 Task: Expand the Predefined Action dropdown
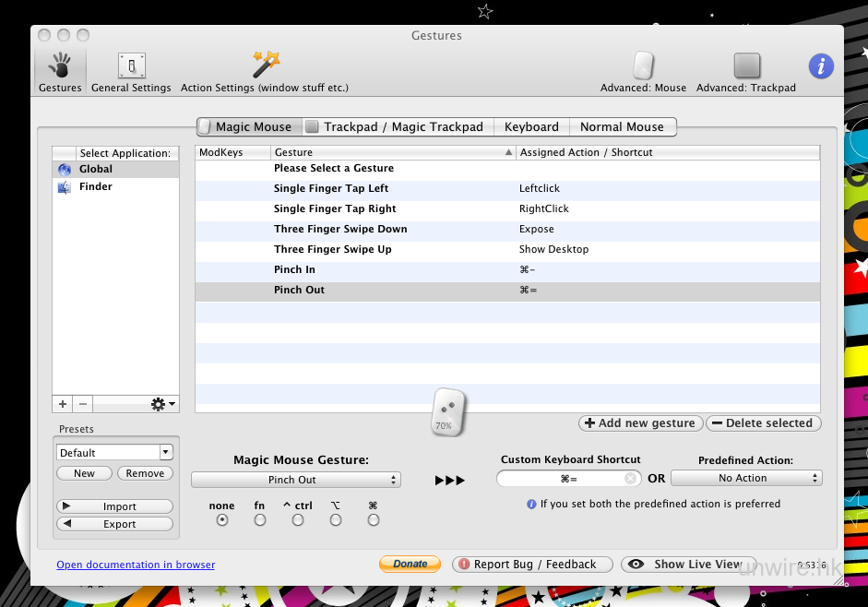pyautogui.click(x=745, y=478)
